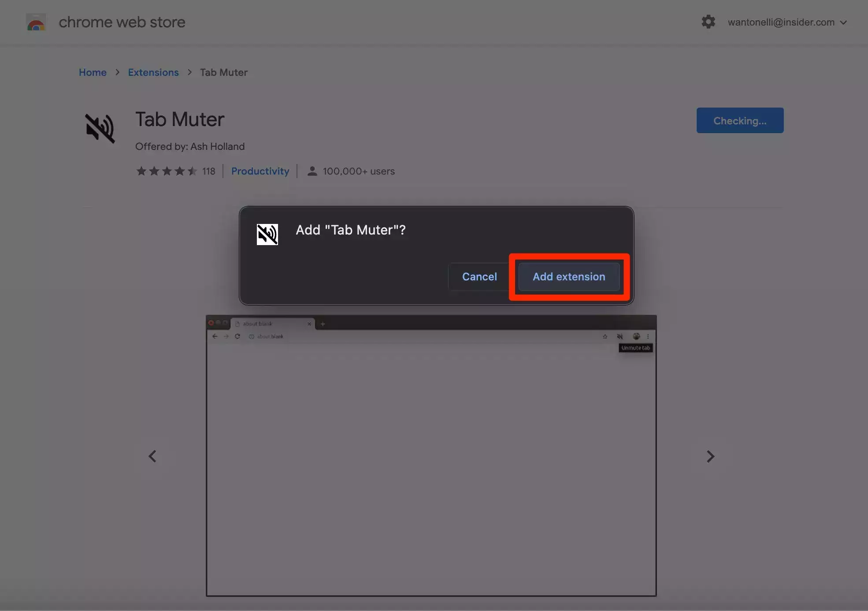868x611 pixels.
Task: Click the Unmute tab tooltip in screenshot
Action: (635, 348)
